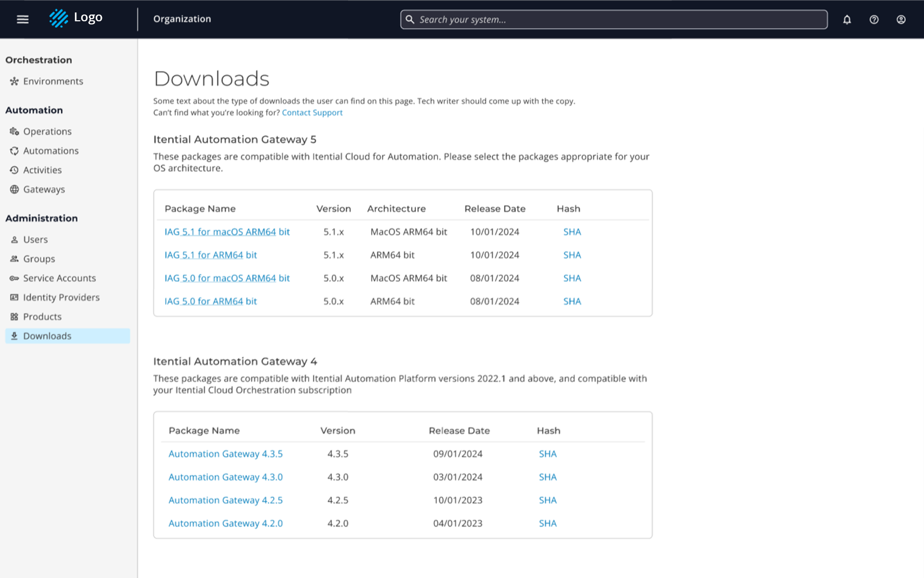Click the Automations cycle icon
This screenshot has width=924, height=578.
point(14,151)
